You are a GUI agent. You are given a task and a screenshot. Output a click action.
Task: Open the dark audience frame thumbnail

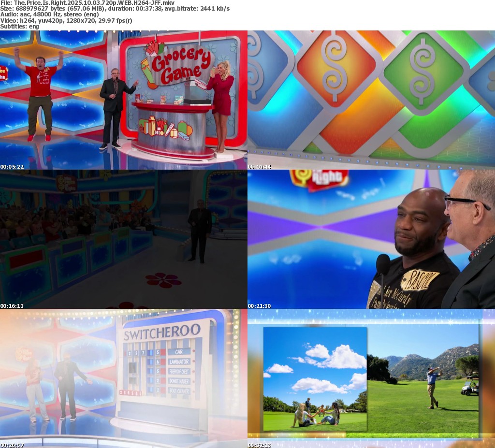(x=123, y=239)
